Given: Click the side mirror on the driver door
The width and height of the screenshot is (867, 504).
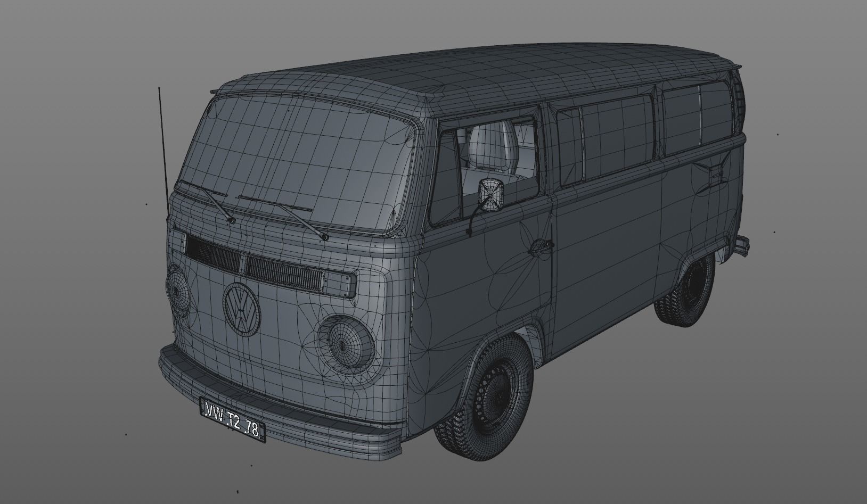Looking at the screenshot, I should click(491, 194).
